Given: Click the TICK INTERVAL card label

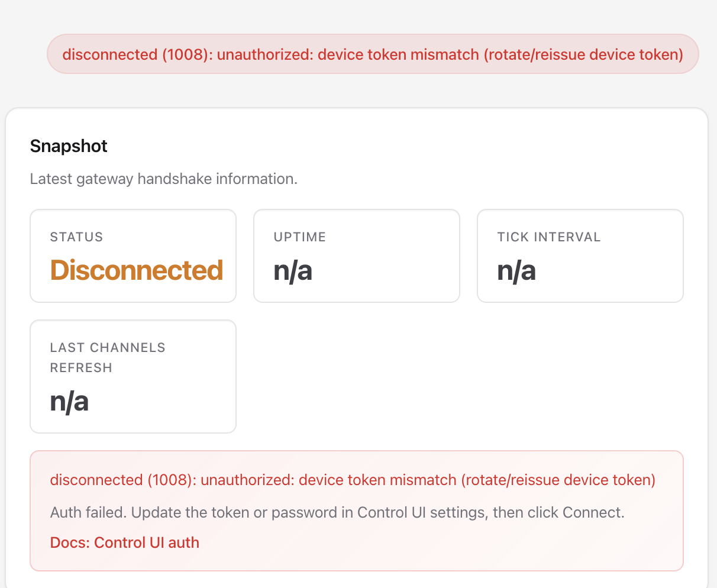Looking at the screenshot, I should click(x=548, y=237).
